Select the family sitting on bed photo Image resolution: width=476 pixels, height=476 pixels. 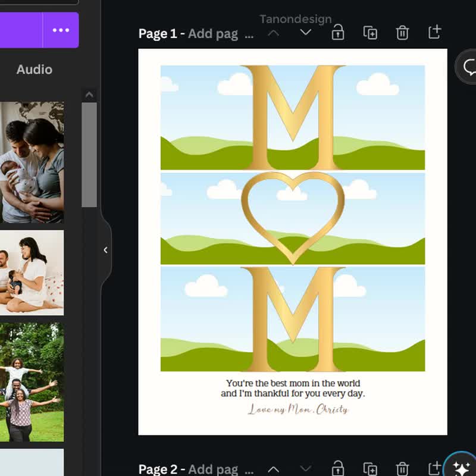tap(32, 273)
